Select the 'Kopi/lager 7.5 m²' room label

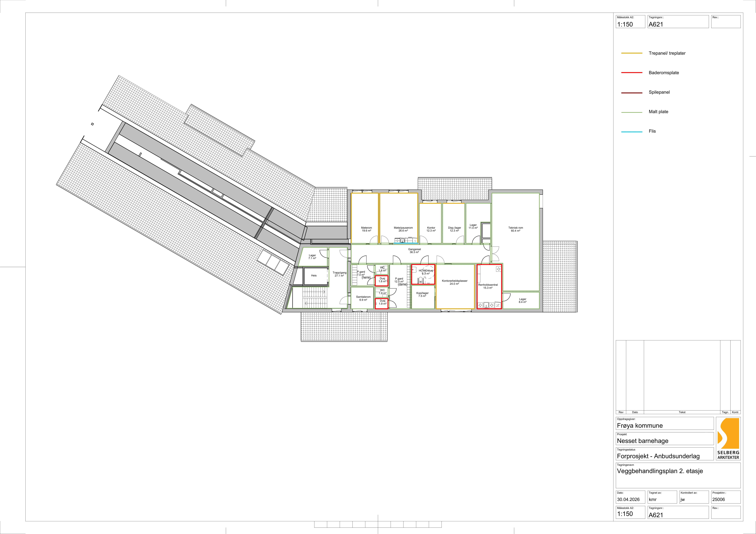point(422,295)
